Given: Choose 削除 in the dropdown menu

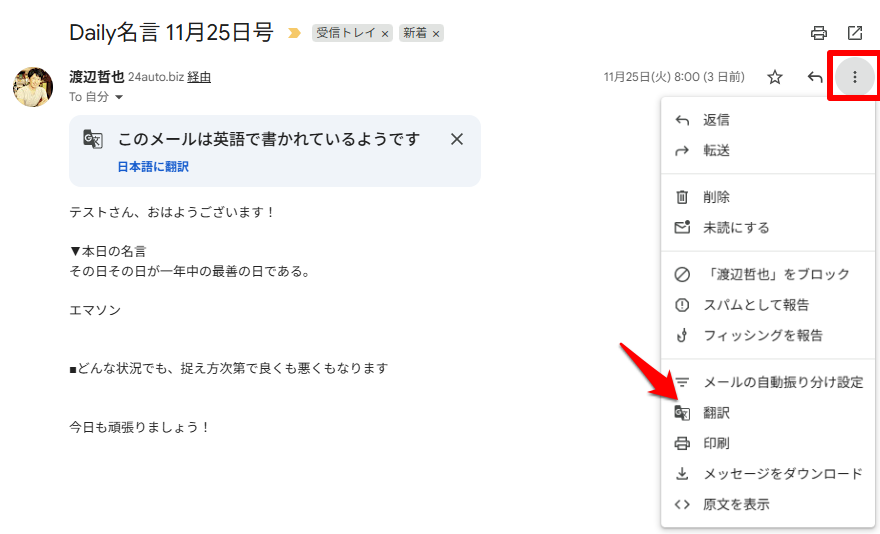Looking at the screenshot, I should tap(716, 197).
